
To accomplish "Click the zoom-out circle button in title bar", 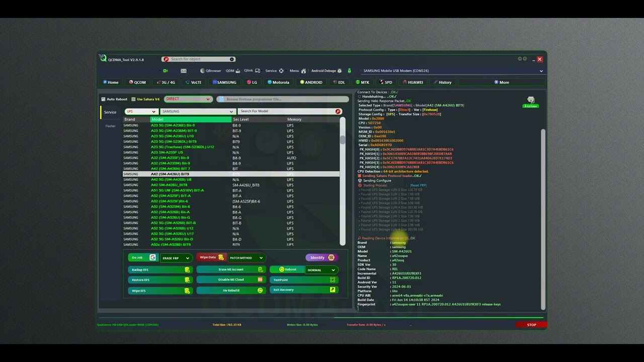I will (x=520, y=59).
